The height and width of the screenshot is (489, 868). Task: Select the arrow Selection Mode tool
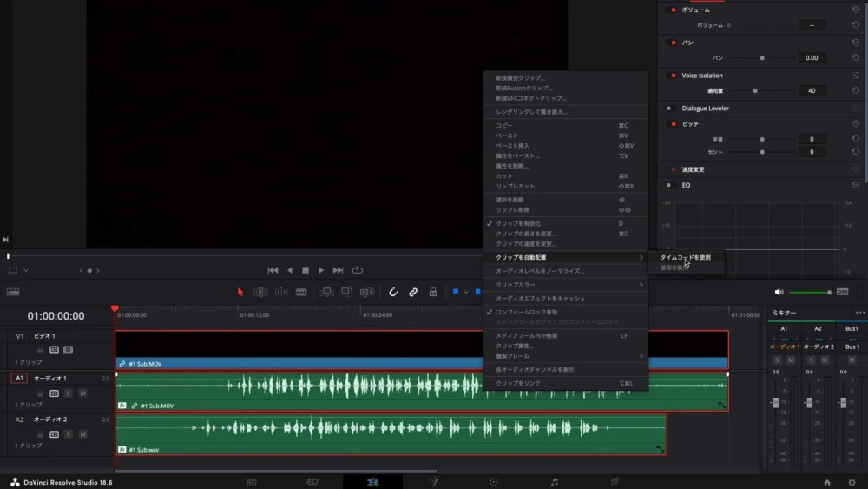[x=240, y=292]
